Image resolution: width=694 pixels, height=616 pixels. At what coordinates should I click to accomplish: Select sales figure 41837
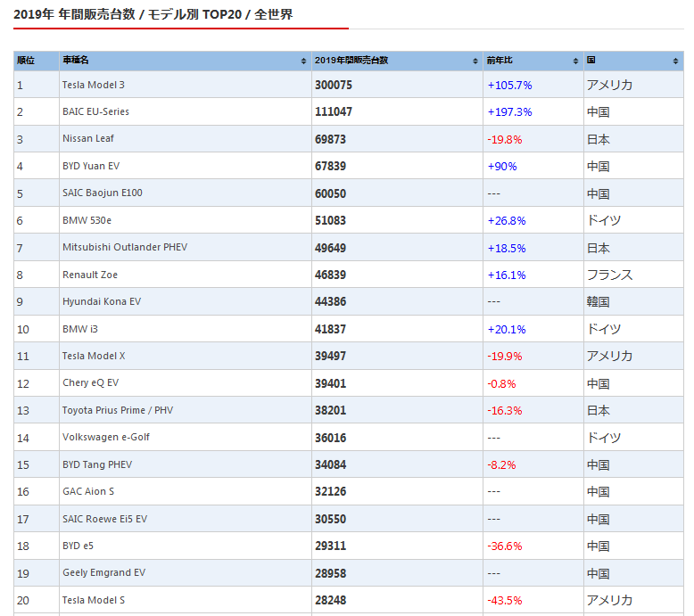point(330,330)
